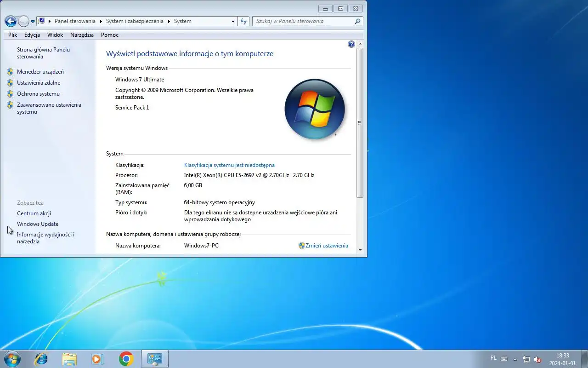Viewport: 588px width, 368px height.
Task: Click the Refresh button next to address bar
Action: coord(243,21)
